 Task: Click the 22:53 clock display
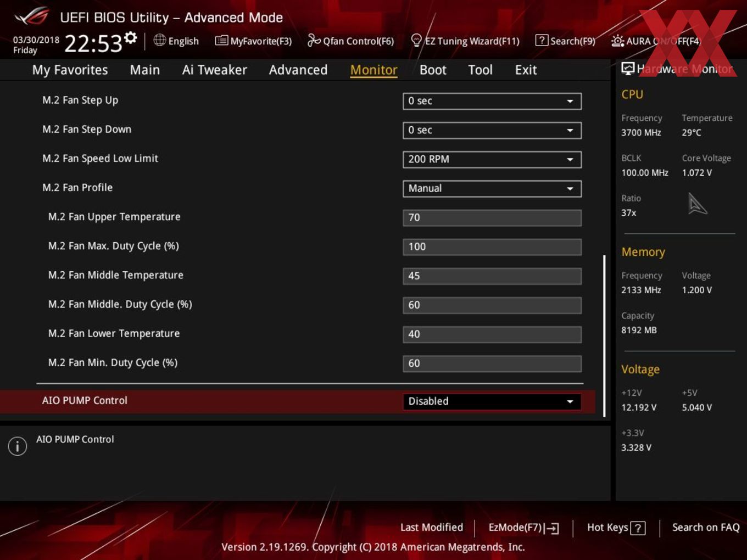pos(93,43)
